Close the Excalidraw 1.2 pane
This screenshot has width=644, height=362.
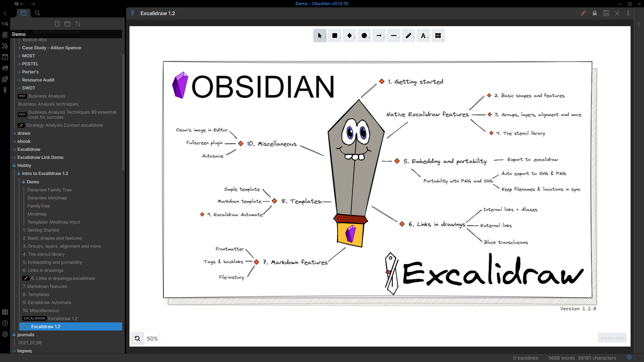pyautogui.click(x=617, y=13)
